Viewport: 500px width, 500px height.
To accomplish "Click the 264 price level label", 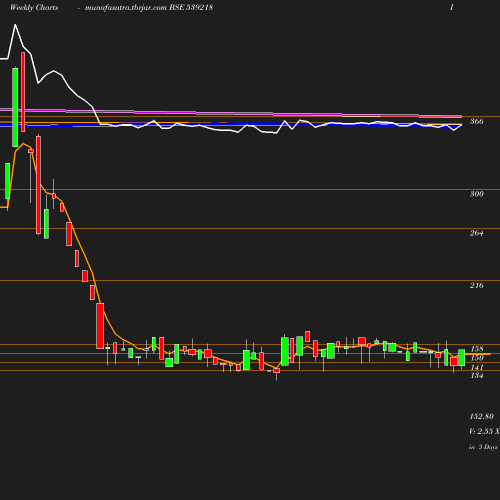I will (476, 233).
